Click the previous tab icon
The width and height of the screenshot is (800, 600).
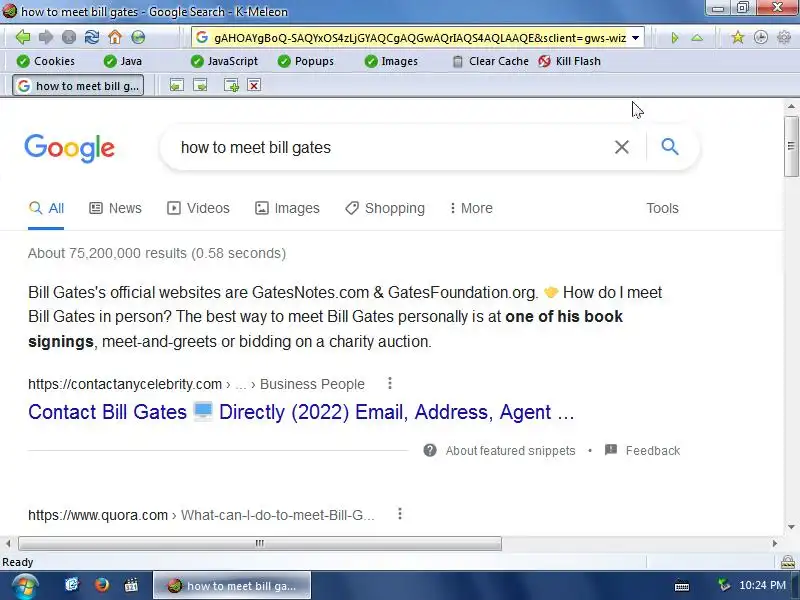click(x=177, y=85)
